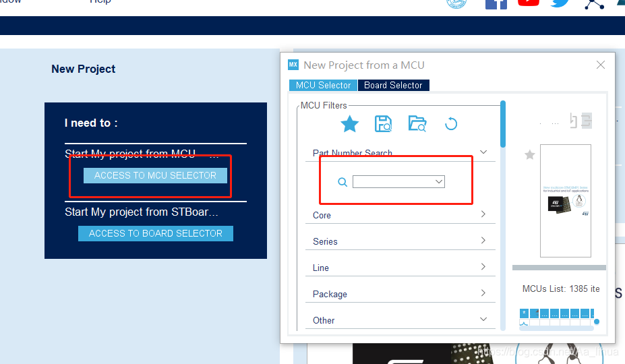Collapse the Part Number Search section

[483, 152]
